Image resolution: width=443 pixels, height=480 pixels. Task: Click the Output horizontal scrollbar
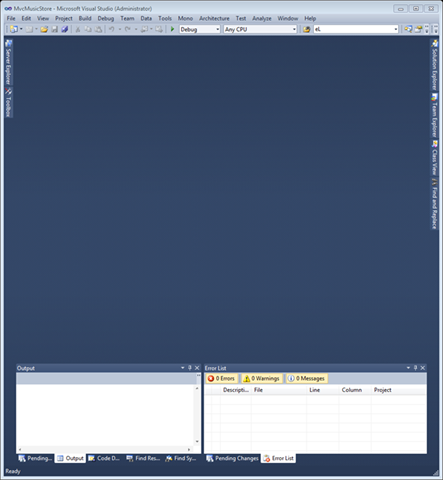(104, 449)
